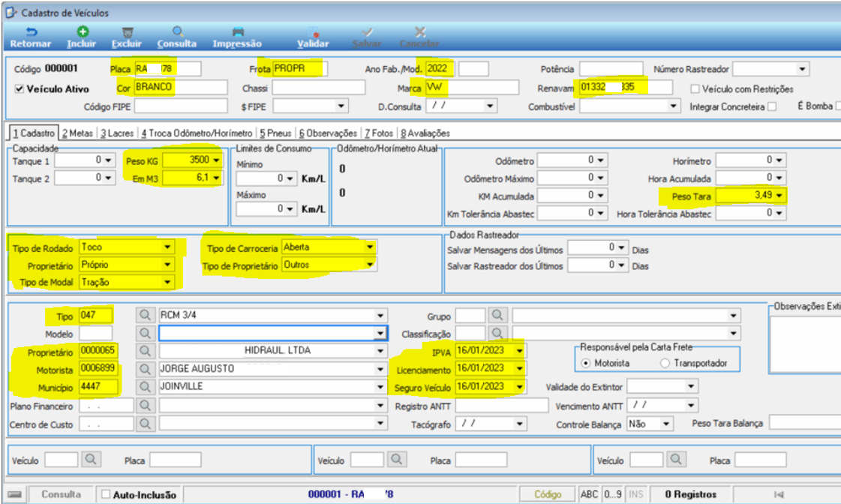Uncheck the Veículo Ativo checkbox
This screenshot has width=841, height=504.
[20, 89]
